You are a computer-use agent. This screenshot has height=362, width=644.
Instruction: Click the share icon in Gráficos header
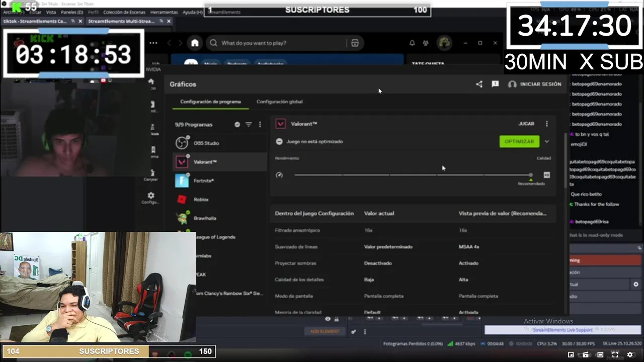pos(479,84)
